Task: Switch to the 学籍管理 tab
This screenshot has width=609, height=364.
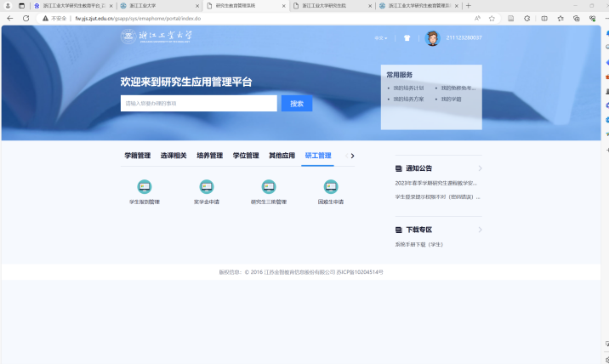Action: 137,156
